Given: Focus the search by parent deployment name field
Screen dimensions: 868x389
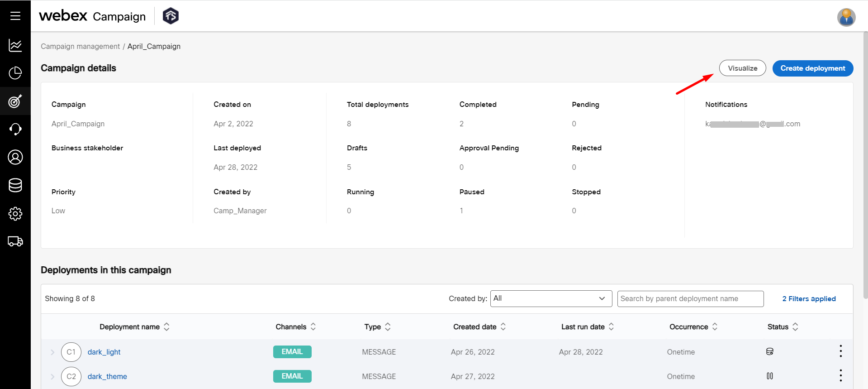Looking at the screenshot, I should point(690,298).
